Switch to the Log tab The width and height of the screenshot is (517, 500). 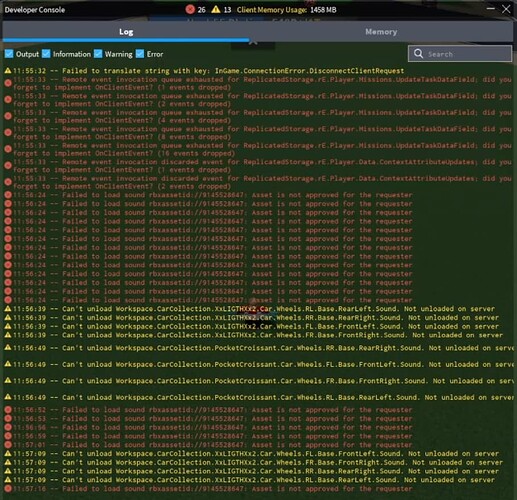126,32
